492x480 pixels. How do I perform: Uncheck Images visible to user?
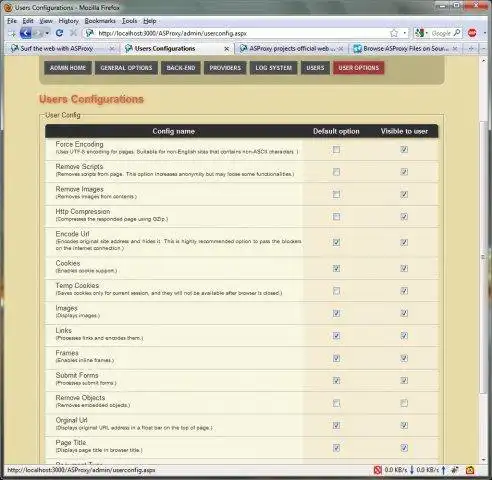(x=404, y=313)
